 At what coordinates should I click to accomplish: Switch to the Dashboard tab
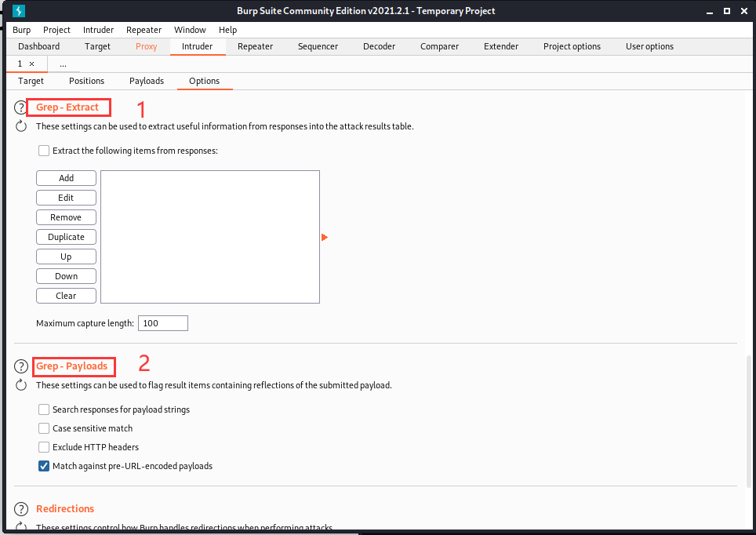tap(39, 46)
